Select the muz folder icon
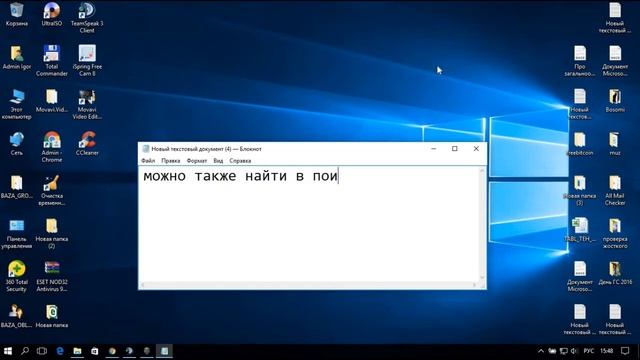640x360 pixels. (x=615, y=144)
